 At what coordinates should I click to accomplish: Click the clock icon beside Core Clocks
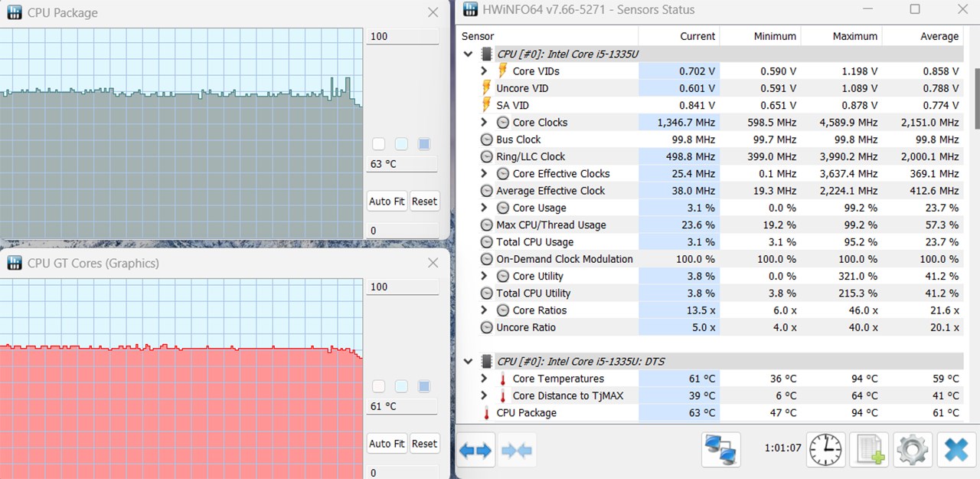coord(503,122)
